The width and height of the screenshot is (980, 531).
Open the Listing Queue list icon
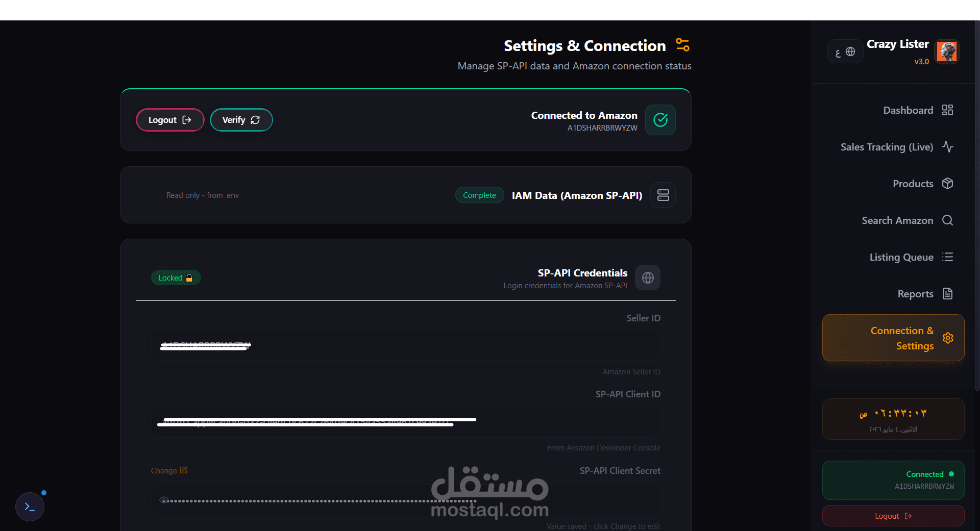pos(948,257)
